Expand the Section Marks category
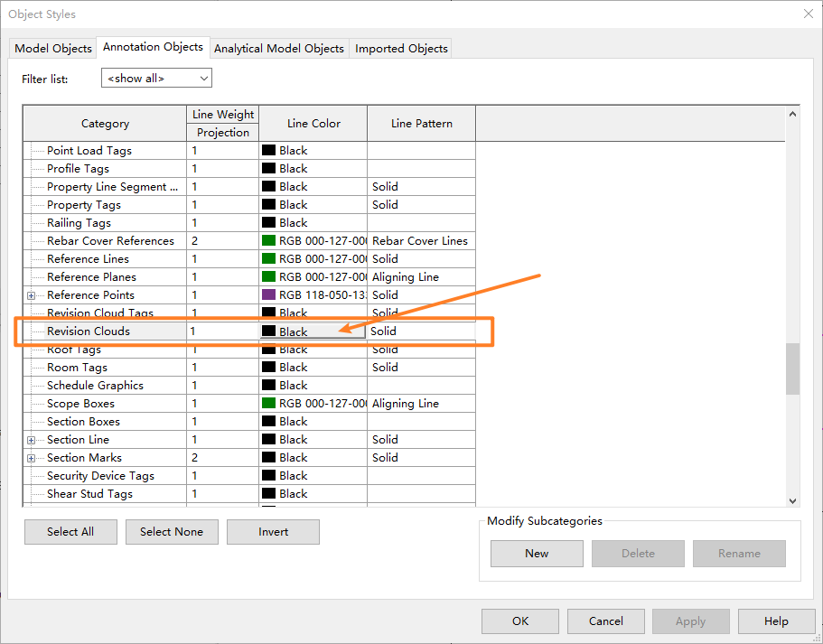 point(31,457)
